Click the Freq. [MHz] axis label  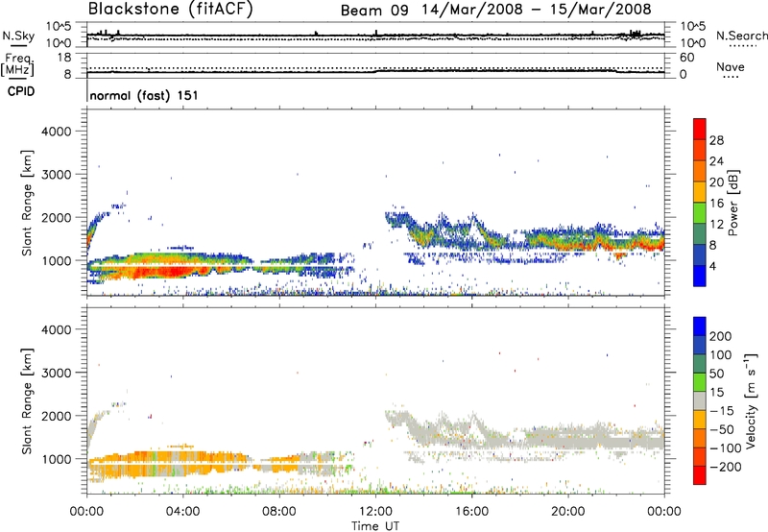[x=17, y=64]
